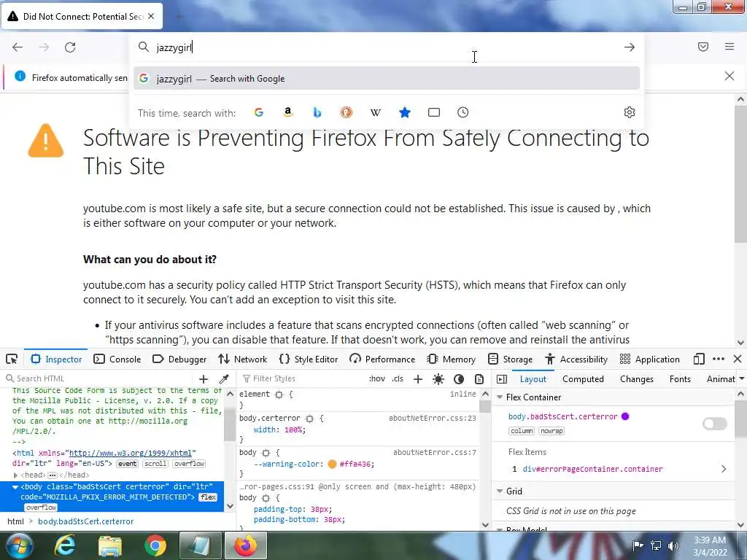
Task: Click the Go arrow in address bar
Action: (630, 47)
